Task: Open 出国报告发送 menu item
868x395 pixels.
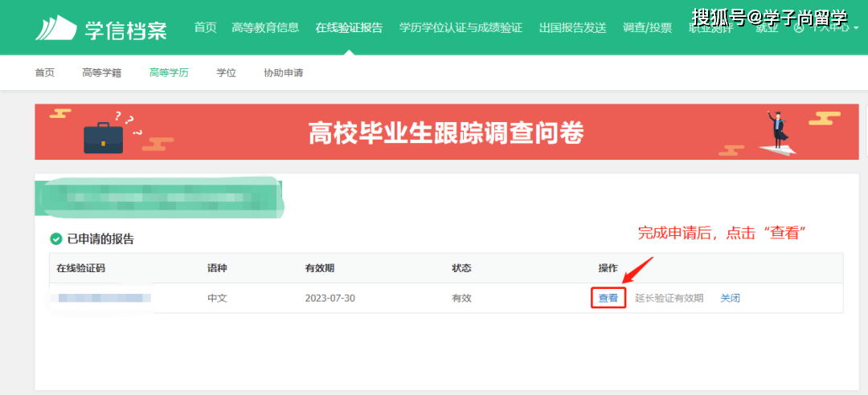Action: pyautogui.click(x=572, y=28)
